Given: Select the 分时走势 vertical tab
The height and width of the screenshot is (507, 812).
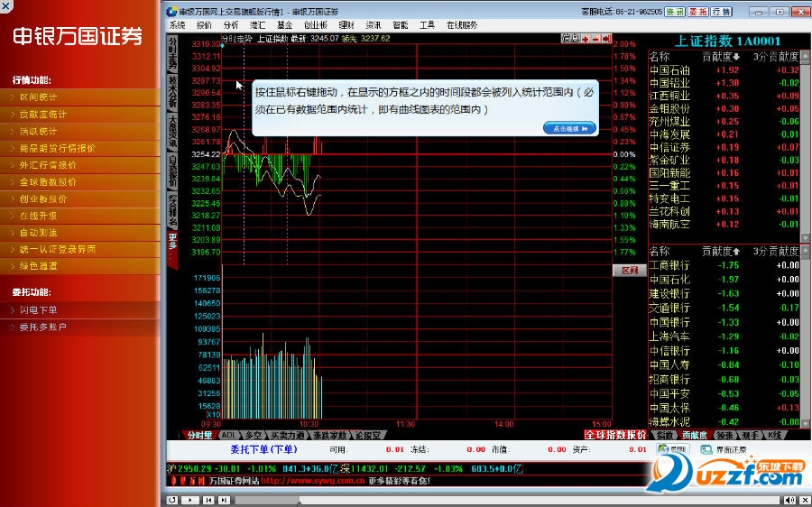Looking at the screenshot, I should coord(172,53).
